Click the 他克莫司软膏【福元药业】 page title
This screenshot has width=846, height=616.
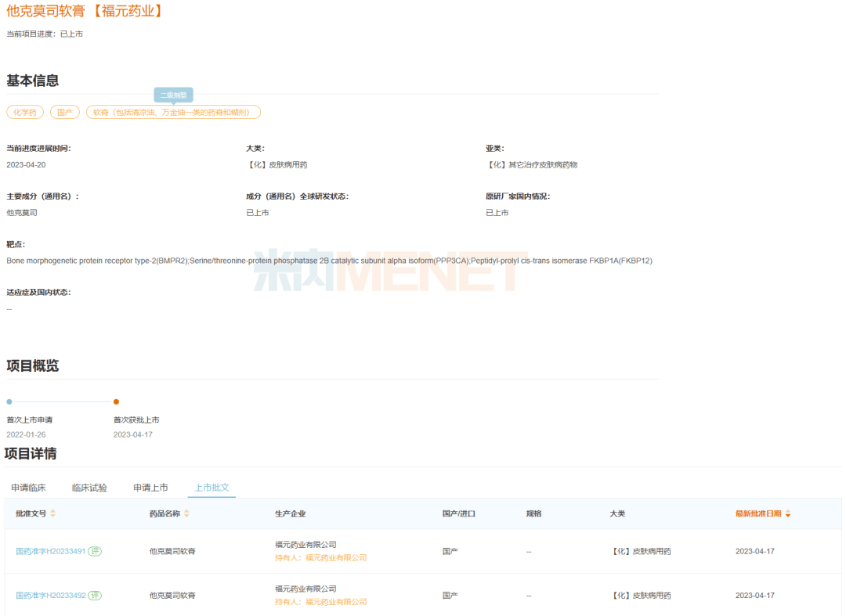point(85,12)
